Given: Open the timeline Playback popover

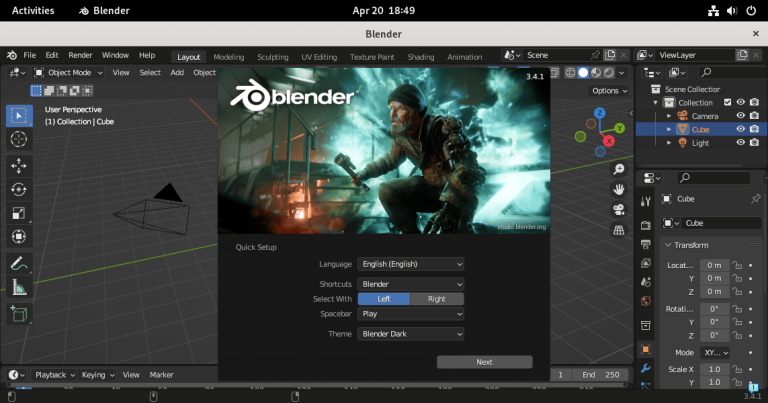Looking at the screenshot, I should (x=54, y=375).
